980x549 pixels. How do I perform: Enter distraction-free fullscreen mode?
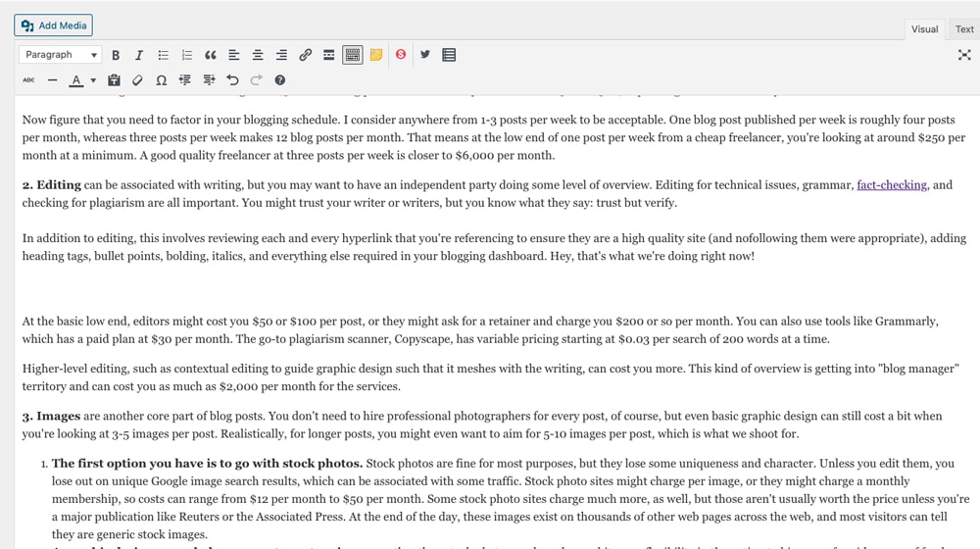point(964,55)
